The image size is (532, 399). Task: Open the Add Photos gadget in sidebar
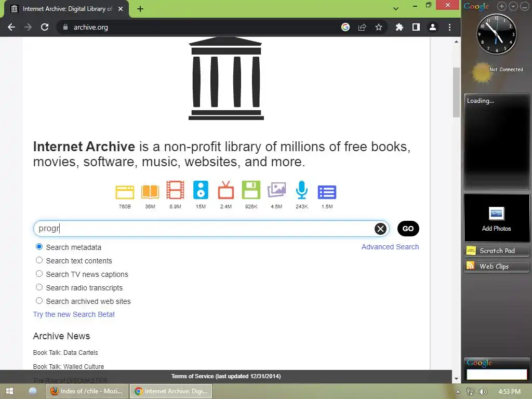pyautogui.click(x=496, y=218)
